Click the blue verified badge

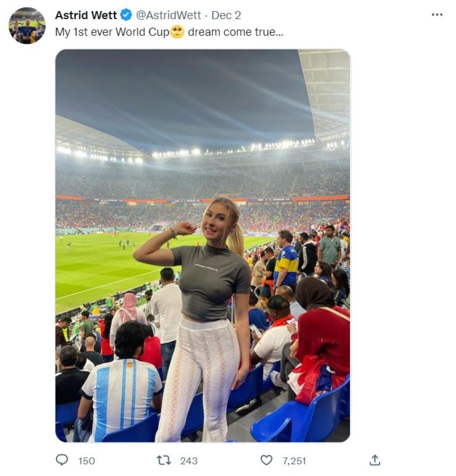pyautogui.click(x=126, y=15)
